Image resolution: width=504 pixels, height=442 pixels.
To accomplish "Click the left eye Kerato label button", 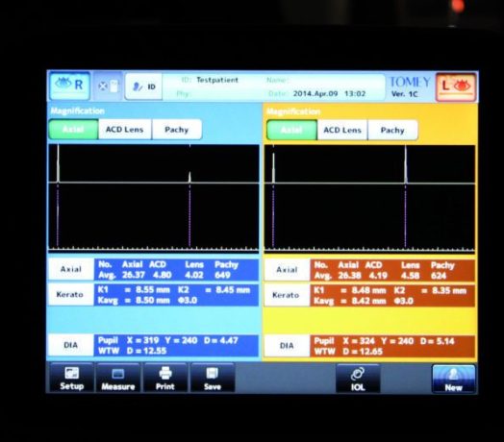I will 286,295.
